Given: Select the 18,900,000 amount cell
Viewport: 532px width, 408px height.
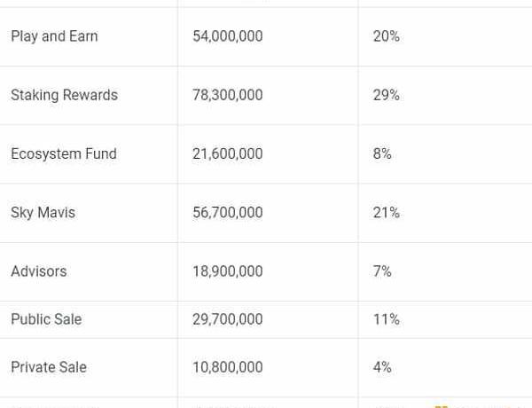Looking at the screenshot, I should tap(227, 271).
